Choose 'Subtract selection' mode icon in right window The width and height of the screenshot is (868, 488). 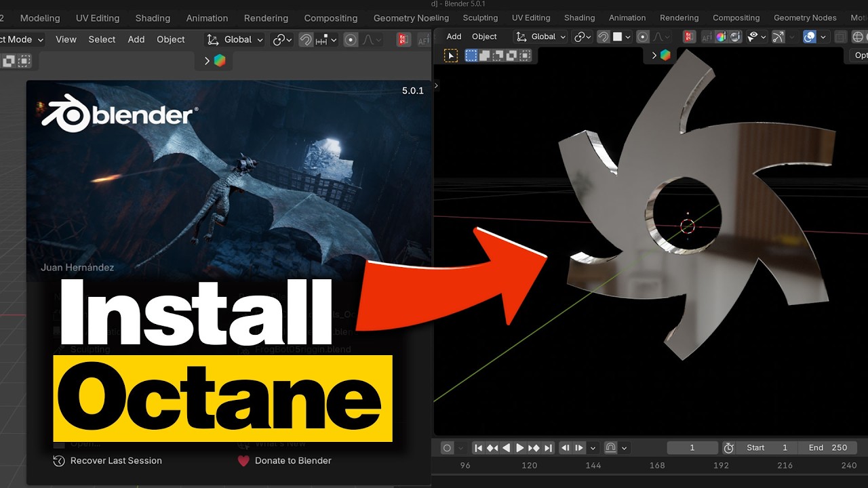point(497,56)
